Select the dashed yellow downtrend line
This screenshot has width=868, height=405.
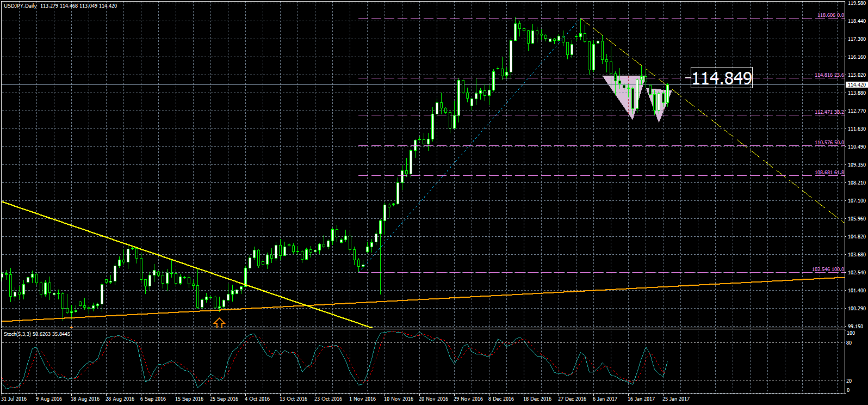761,158
